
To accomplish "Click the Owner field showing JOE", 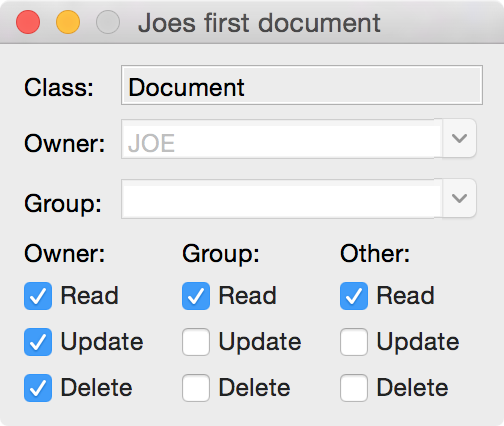I will click(x=282, y=139).
